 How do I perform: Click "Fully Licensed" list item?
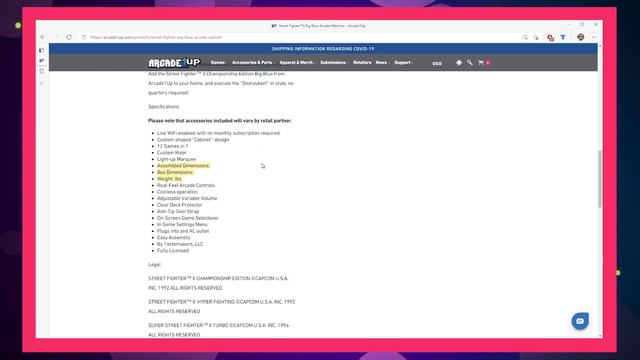point(173,251)
